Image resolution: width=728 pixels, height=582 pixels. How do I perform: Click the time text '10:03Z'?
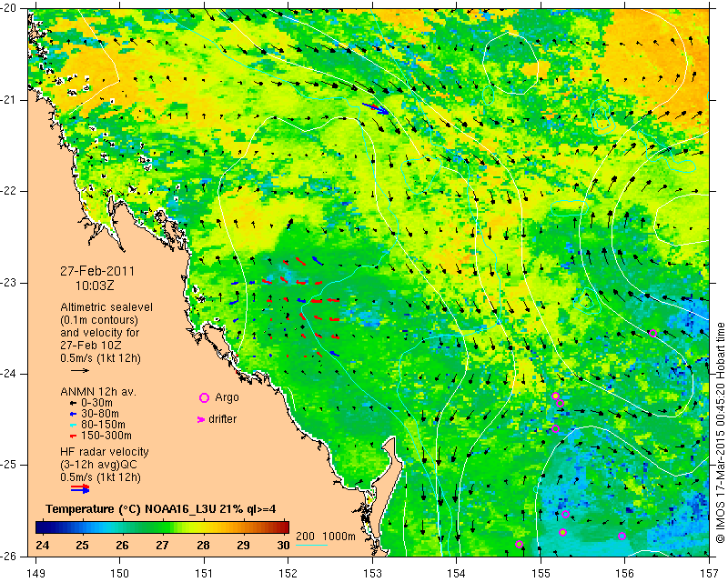point(95,286)
